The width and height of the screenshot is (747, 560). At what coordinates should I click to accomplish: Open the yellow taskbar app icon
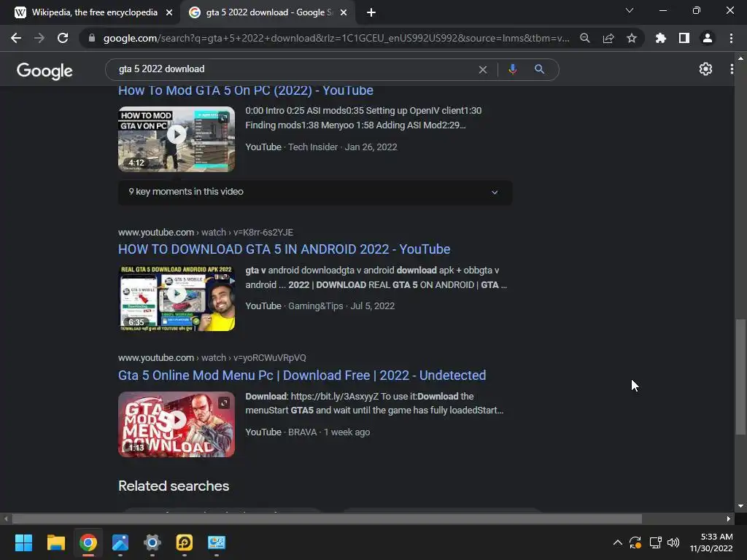[x=185, y=542]
